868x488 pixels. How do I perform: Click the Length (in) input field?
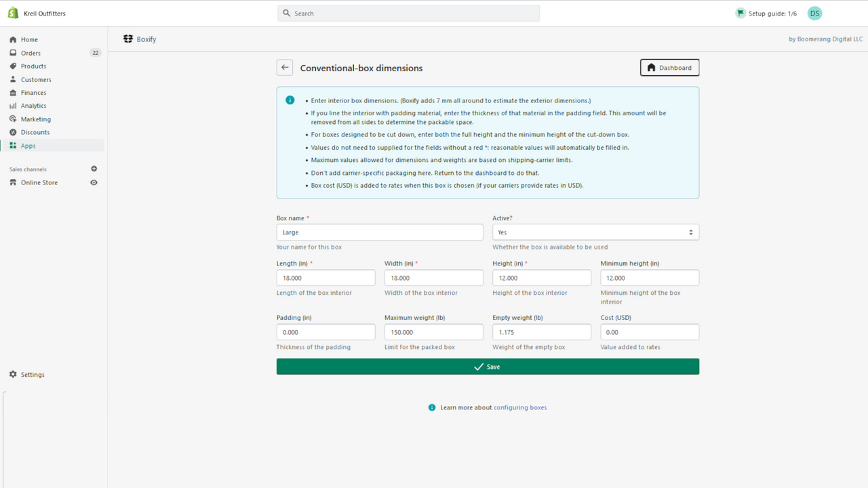pyautogui.click(x=325, y=278)
